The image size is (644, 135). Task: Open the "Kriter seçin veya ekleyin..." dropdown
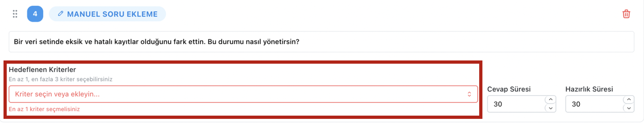click(x=57, y=94)
